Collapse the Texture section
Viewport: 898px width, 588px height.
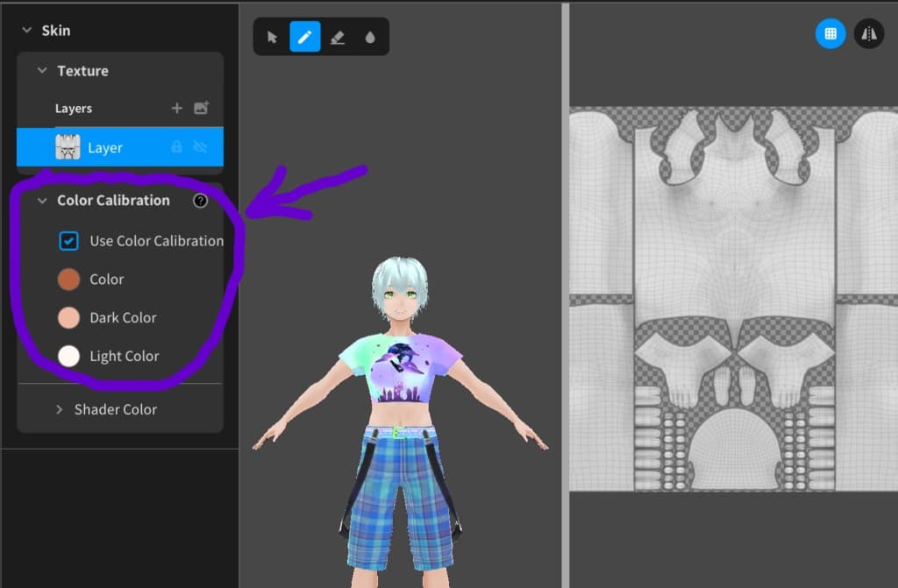coord(42,70)
